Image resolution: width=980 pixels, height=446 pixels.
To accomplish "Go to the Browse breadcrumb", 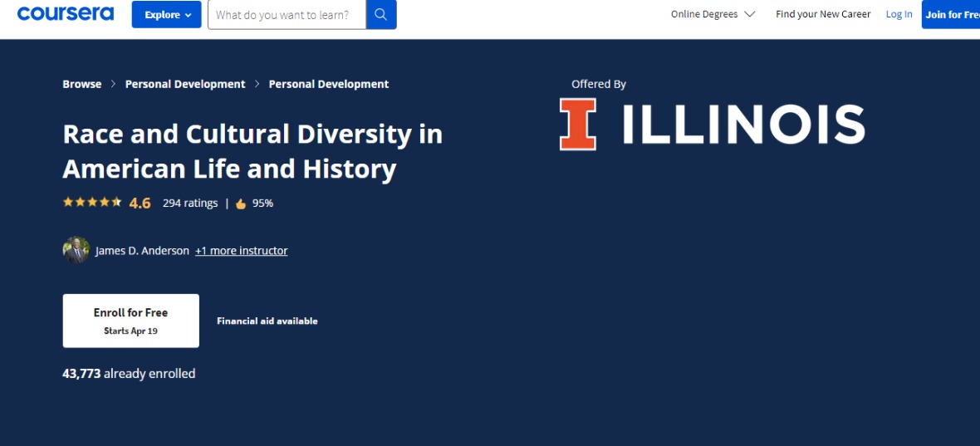I will (82, 84).
